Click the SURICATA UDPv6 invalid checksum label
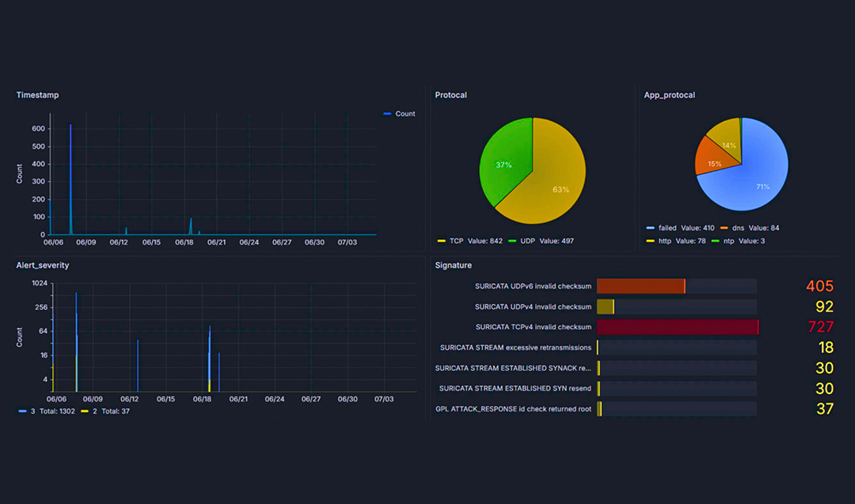This screenshot has width=855, height=504. tap(533, 286)
